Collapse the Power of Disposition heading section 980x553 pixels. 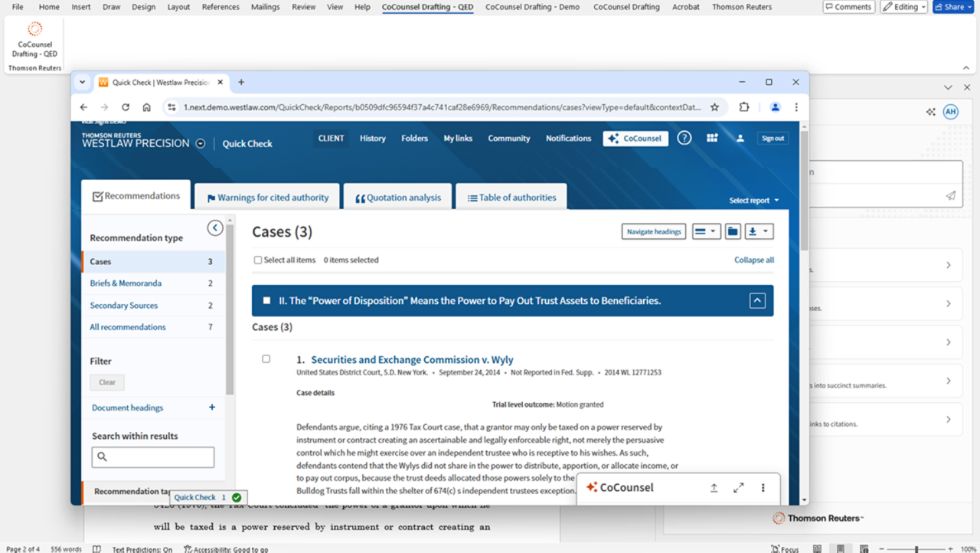coord(757,301)
